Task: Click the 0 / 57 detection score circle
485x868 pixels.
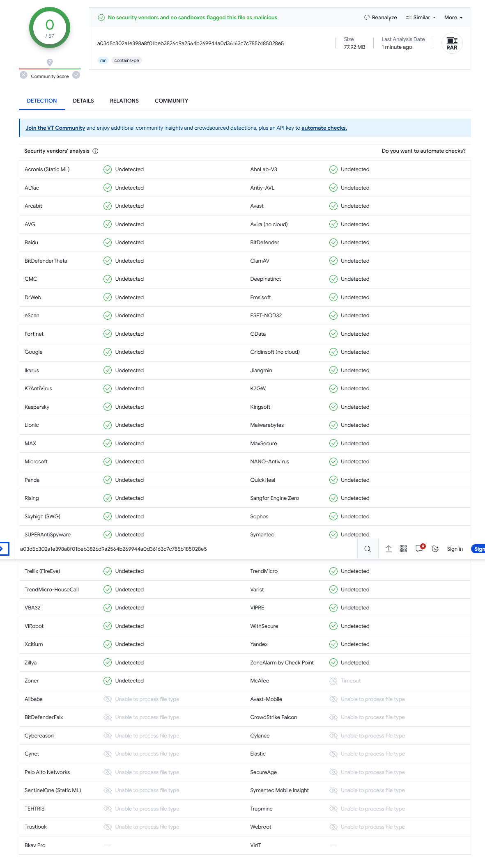Action: pyautogui.click(x=50, y=28)
